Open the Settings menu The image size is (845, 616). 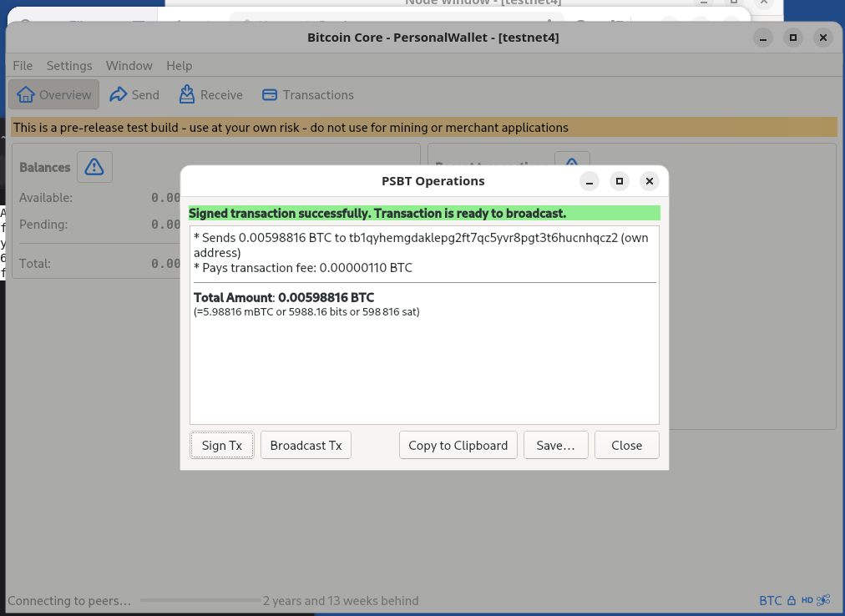(69, 66)
